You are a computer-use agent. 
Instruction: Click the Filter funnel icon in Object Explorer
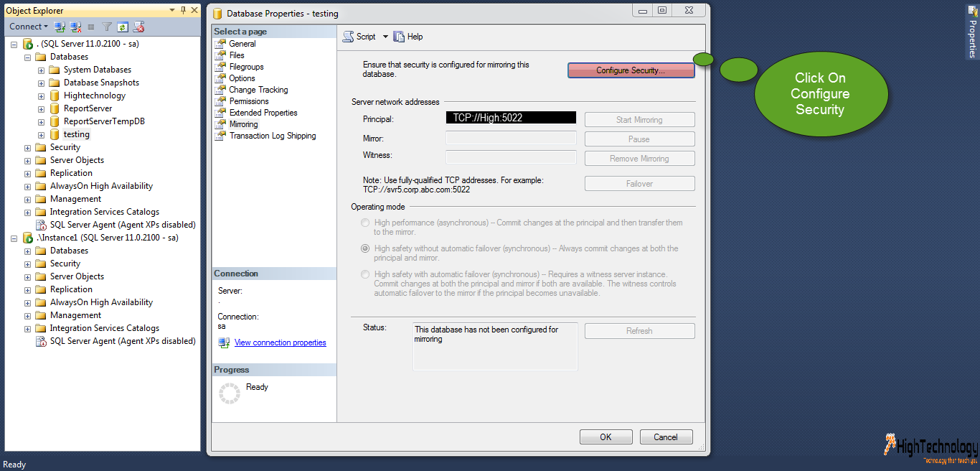[107, 27]
